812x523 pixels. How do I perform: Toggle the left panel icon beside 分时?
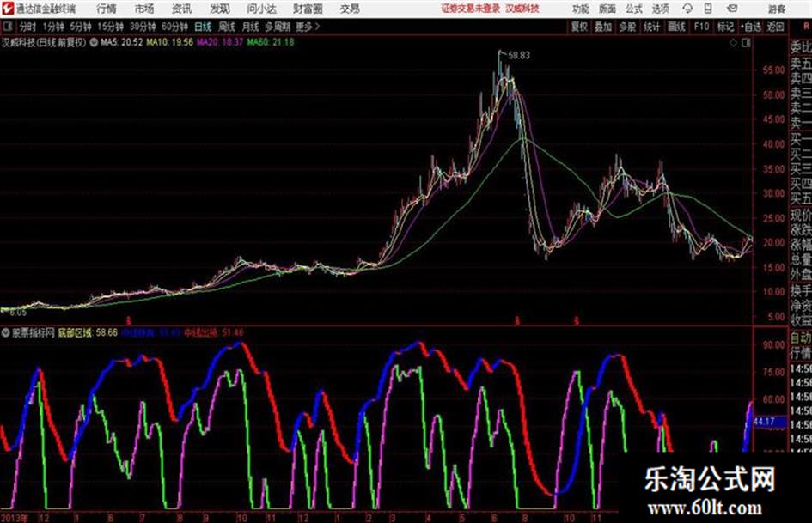pyautogui.click(x=7, y=27)
